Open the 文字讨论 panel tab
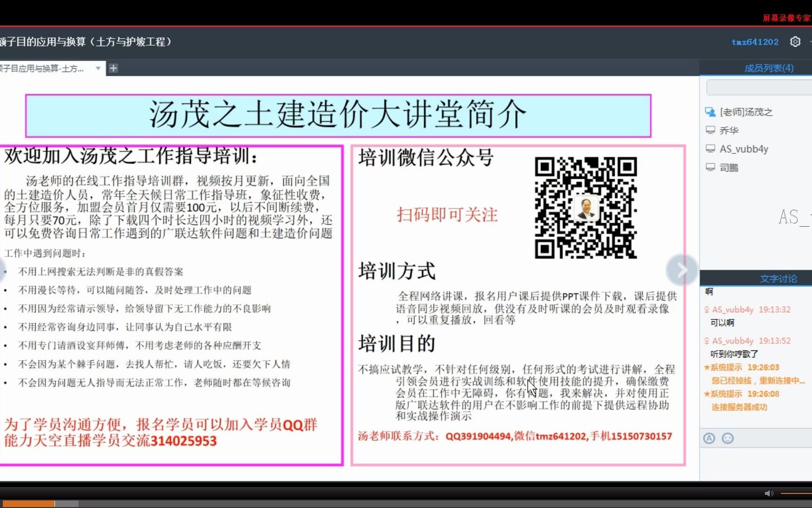812x508 pixels. click(778, 279)
